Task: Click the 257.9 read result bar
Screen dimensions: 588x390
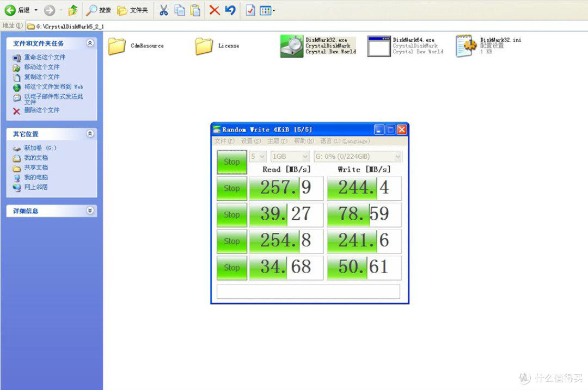Action: pos(286,188)
